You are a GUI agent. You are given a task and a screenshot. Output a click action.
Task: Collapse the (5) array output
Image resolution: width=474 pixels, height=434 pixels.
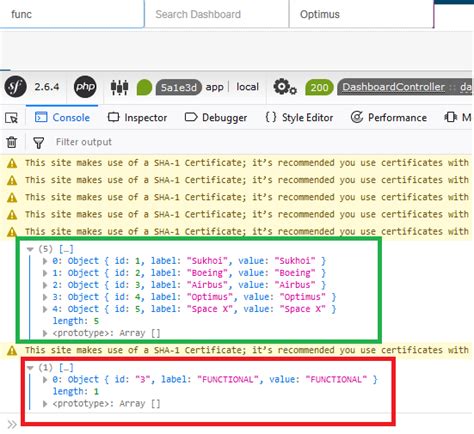pos(30,249)
